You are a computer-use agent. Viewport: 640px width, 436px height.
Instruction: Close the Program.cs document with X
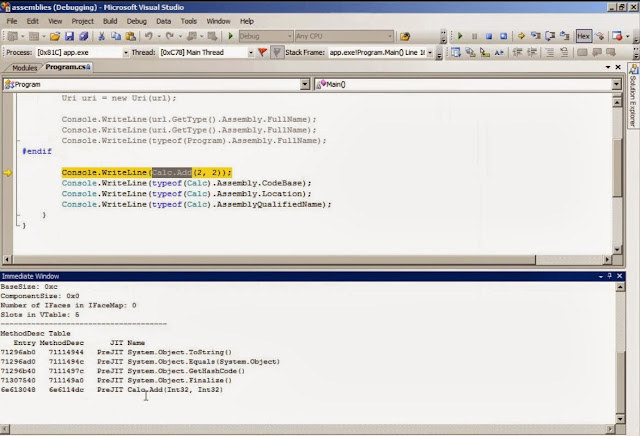(x=618, y=67)
